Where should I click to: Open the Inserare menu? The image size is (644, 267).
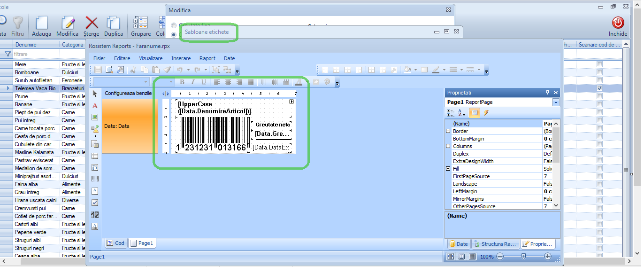tap(181, 58)
